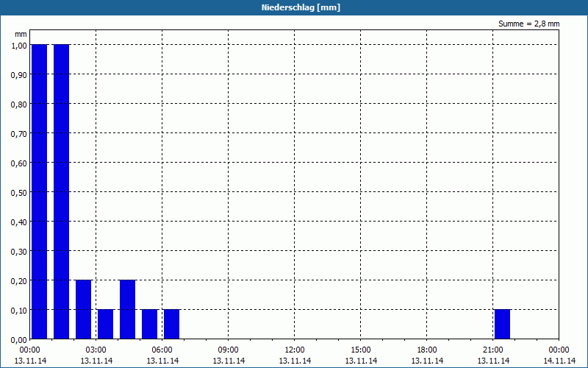Screen dimensions: 588x368
Task: Click the 0,10 y-axis label
Action: (x=19, y=311)
